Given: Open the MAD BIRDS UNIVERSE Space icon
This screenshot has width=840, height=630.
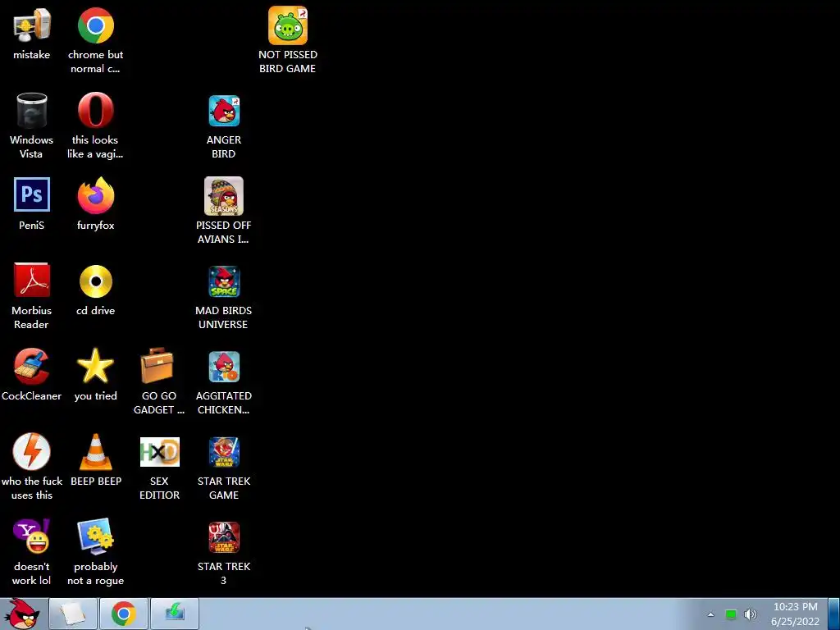Looking at the screenshot, I should pos(224,281).
